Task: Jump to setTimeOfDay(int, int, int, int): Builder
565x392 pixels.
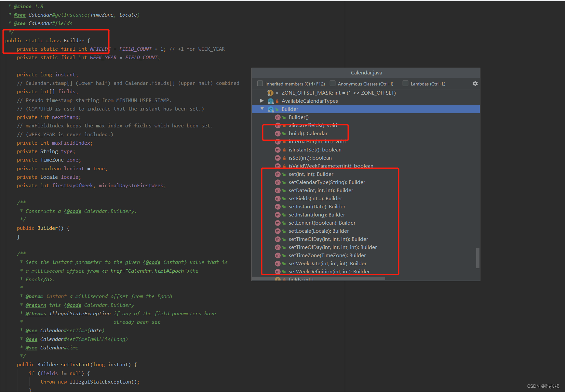Action: click(333, 247)
